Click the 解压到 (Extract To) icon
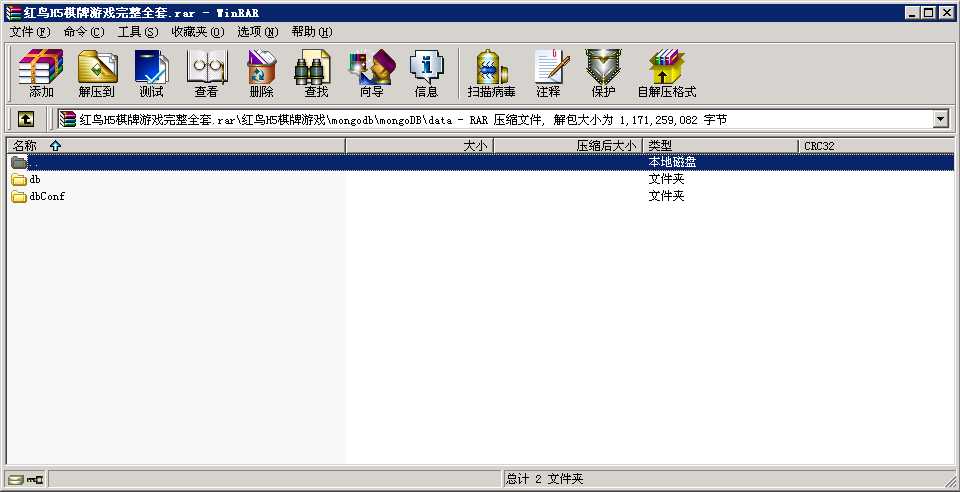 [96, 73]
